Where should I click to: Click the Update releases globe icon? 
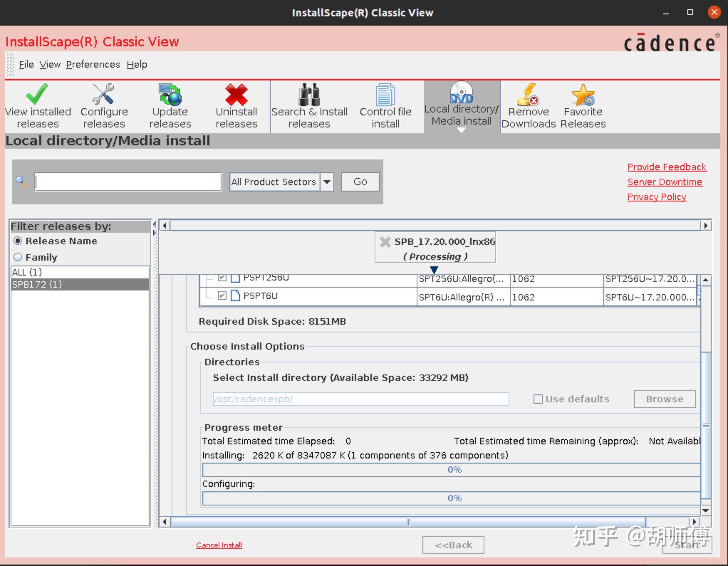pos(170,94)
